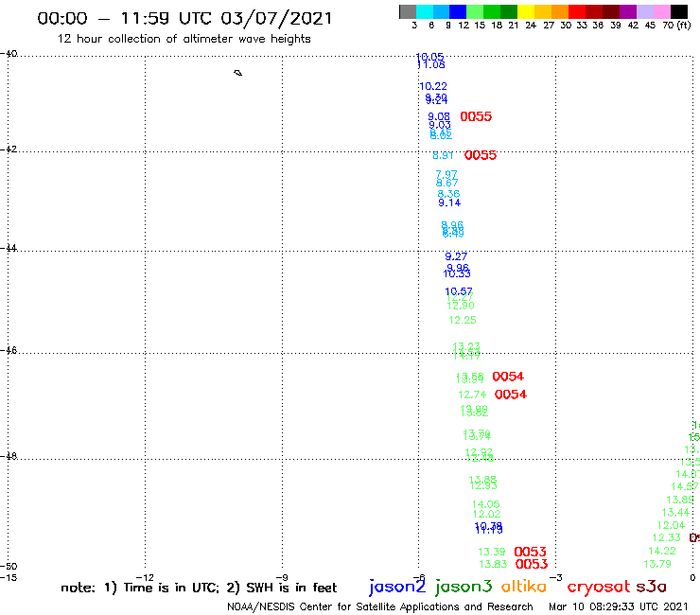Click the red 0053 label beside 13.83
Screen dimensions: 700x615
532,564
